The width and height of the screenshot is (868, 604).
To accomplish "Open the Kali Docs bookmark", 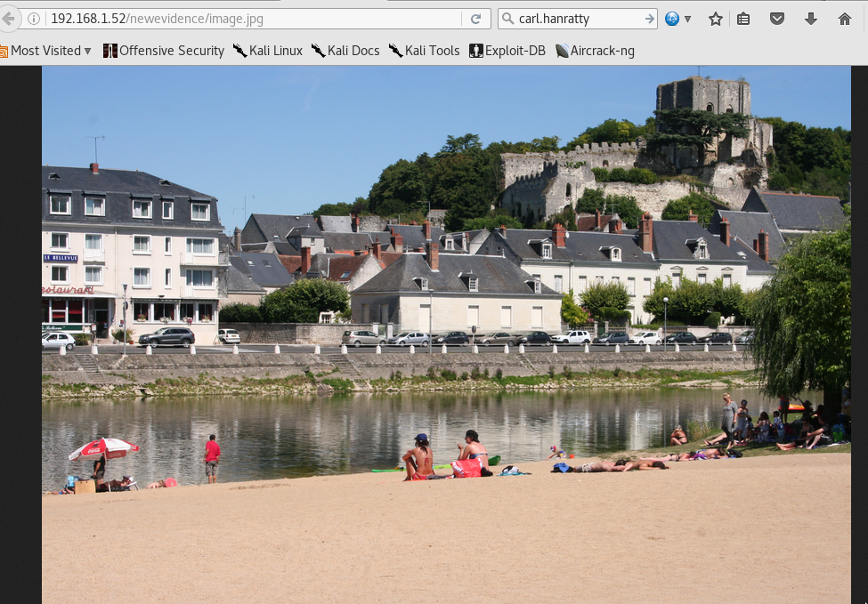I will point(345,51).
